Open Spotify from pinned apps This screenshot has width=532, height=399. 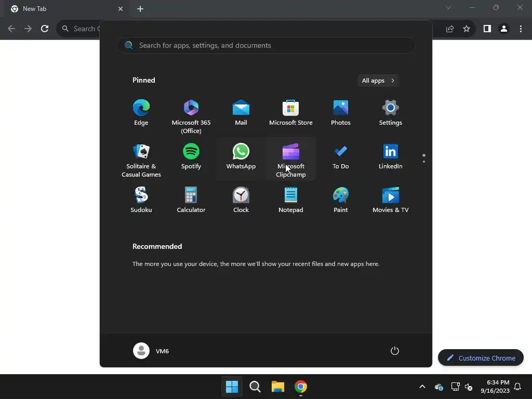point(191,157)
